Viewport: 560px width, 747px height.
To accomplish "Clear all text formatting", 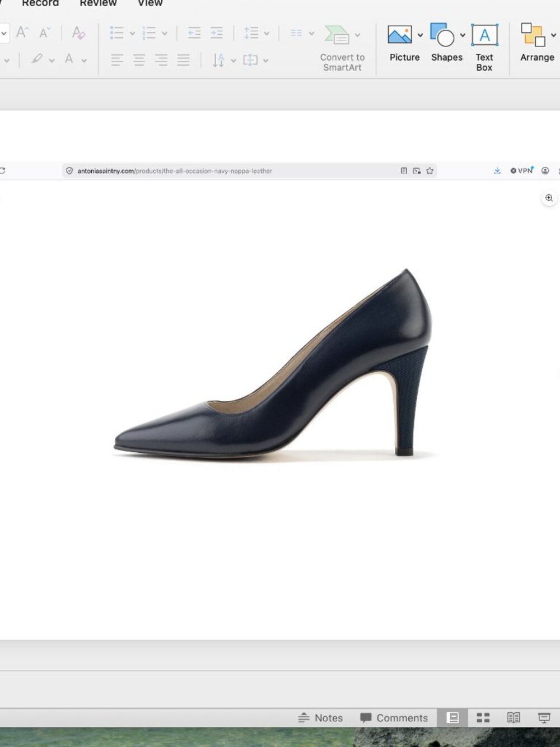I will (78, 33).
